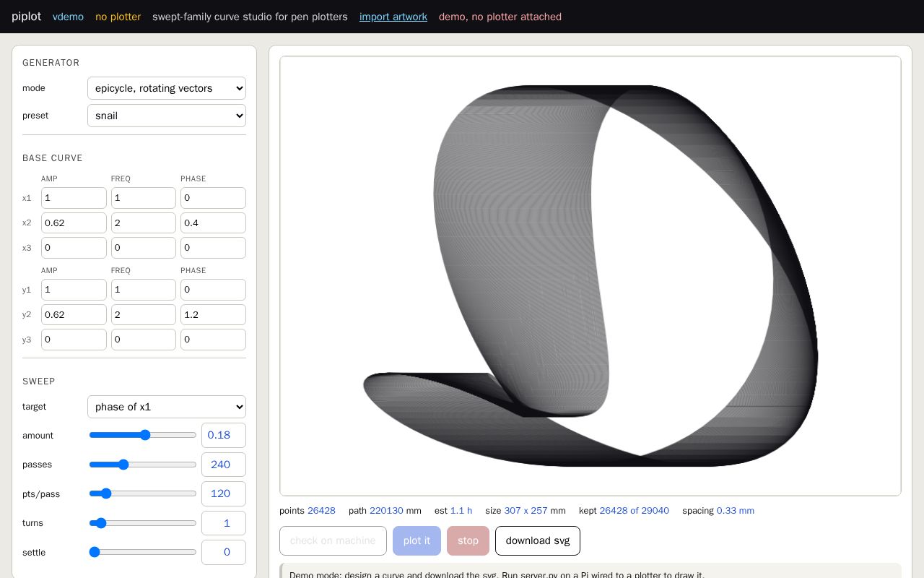This screenshot has width=924, height=578.
Task: Click the turns value box showing 1
Action: point(224,523)
